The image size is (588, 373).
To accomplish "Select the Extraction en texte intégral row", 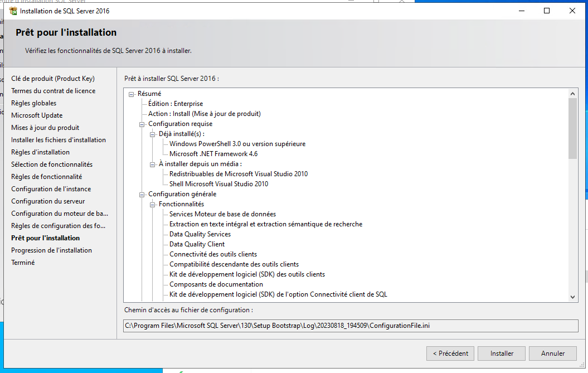I will click(x=266, y=224).
